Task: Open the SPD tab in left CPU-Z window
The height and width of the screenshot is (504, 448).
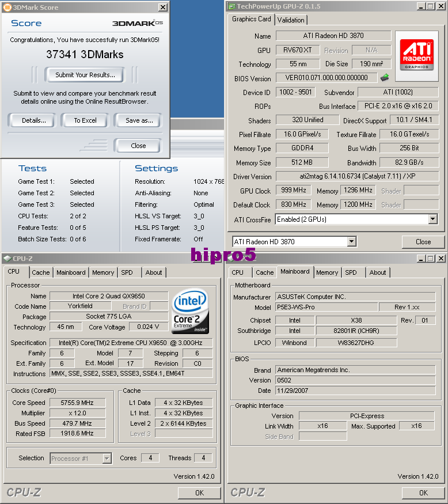Action: click(127, 272)
